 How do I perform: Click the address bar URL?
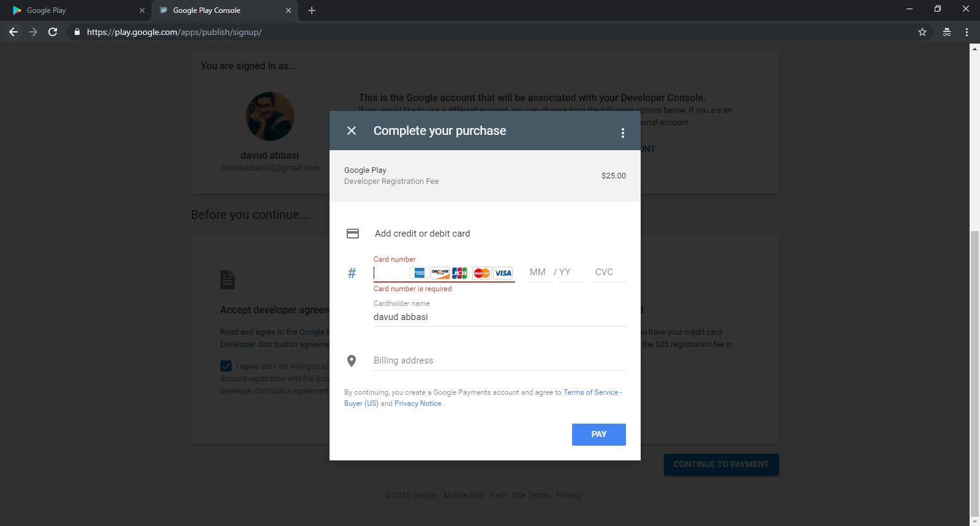click(x=175, y=32)
